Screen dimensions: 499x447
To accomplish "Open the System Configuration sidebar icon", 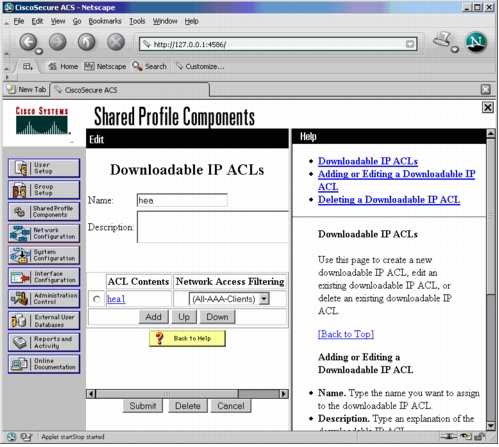I will 44,256.
